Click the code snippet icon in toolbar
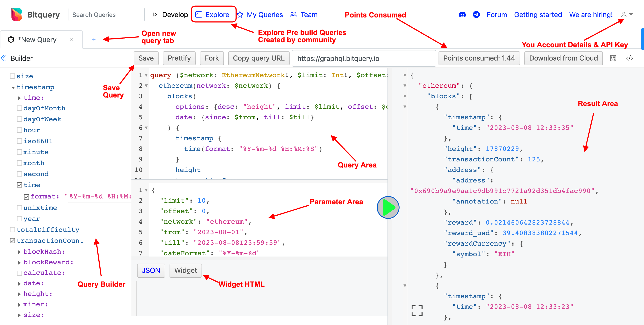This screenshot has width=644, height=325. pyautogui.click(x=629, y=58)
